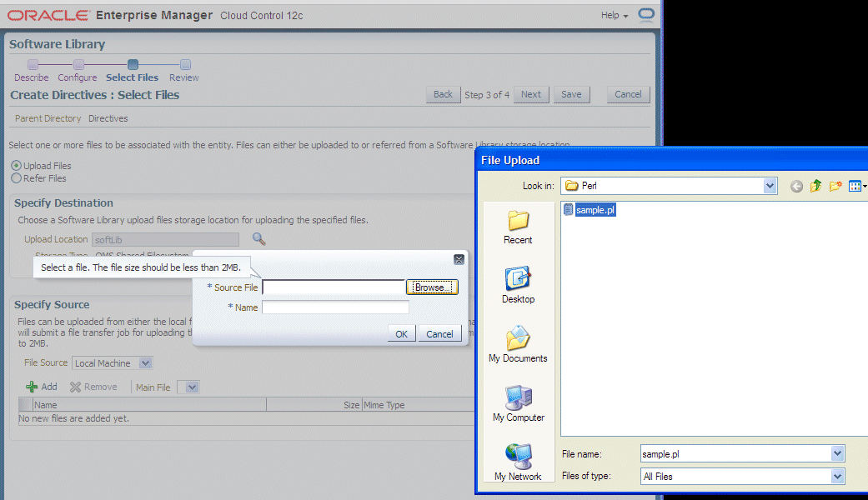Open Desktop in the places bar
This screenshot has height=500, width=868.
click(x=518, y=285)
